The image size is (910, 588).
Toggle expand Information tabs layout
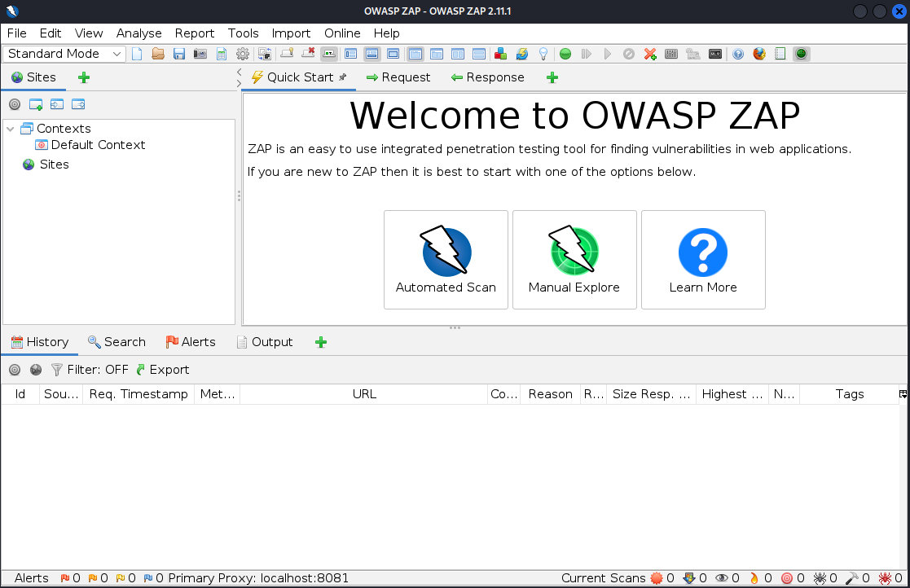372,54
